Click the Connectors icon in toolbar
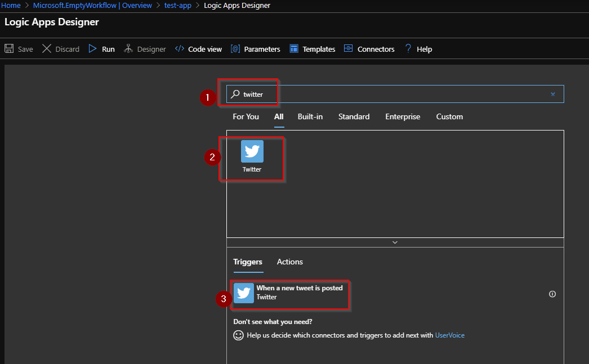Screen dimensions: 589x364 348,48
